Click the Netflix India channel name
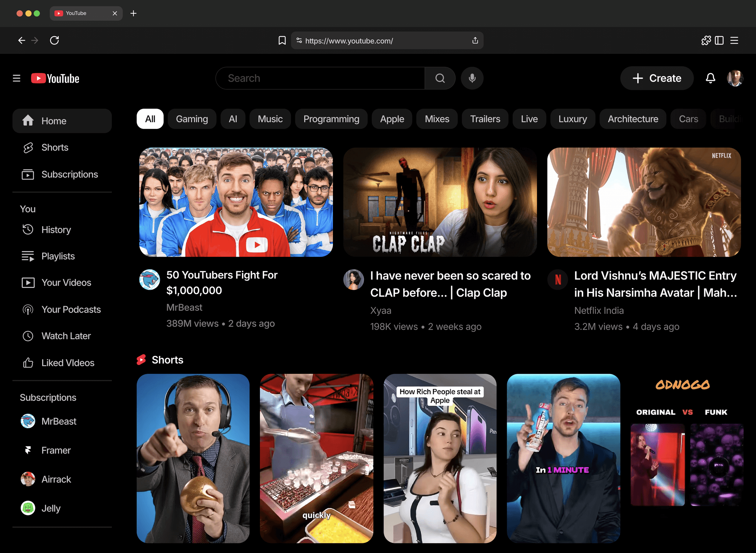The height and width of the screenshot is (553, 756). (599, 310)
